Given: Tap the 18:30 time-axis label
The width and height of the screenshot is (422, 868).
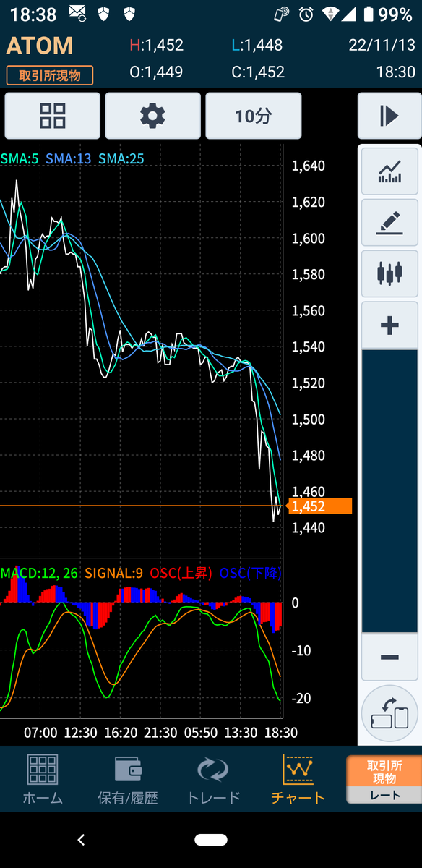Looking at the screenshot, I should click(x=282, y=732).
